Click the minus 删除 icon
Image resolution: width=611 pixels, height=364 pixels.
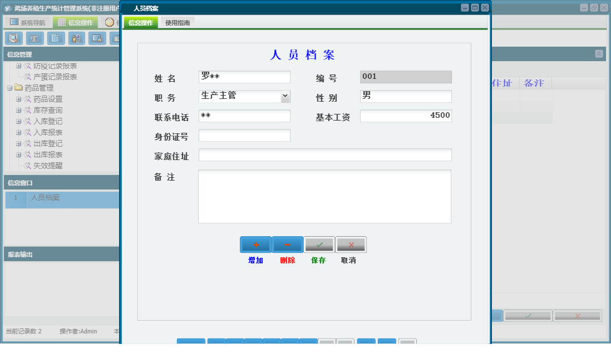[x=287, y=244]
